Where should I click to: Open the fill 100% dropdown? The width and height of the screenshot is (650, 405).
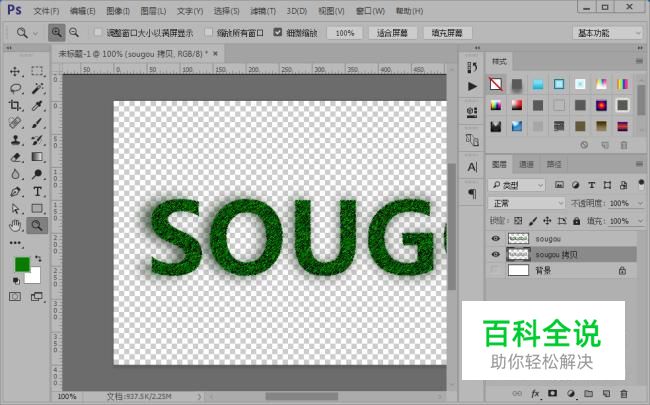click(x=640, y=221)
